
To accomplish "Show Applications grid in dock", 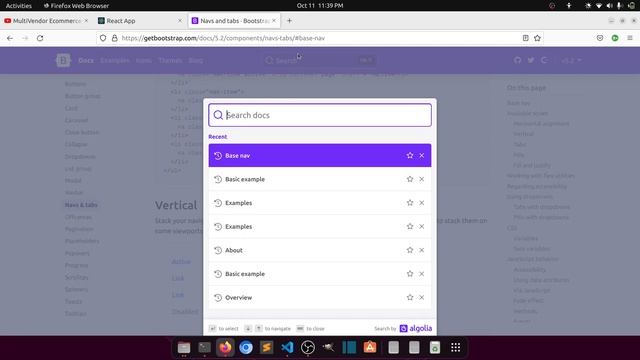I will (456, 347).
